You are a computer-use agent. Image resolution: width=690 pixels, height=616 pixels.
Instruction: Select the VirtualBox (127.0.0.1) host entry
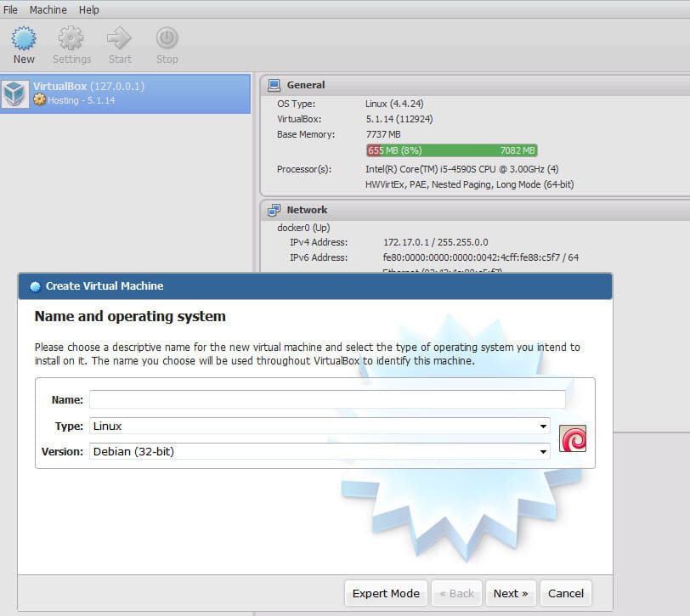point(126,93)
